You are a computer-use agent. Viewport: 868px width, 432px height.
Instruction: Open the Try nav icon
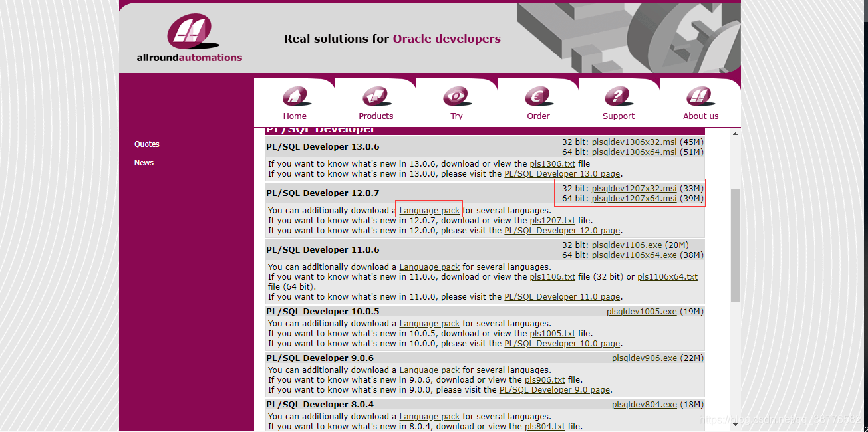click(456, 96)
